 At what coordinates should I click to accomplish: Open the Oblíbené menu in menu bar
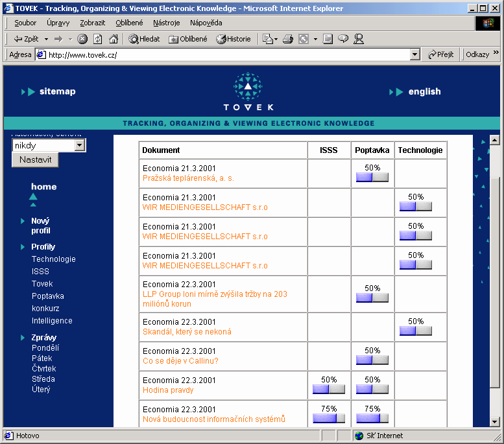coord(129,23)
